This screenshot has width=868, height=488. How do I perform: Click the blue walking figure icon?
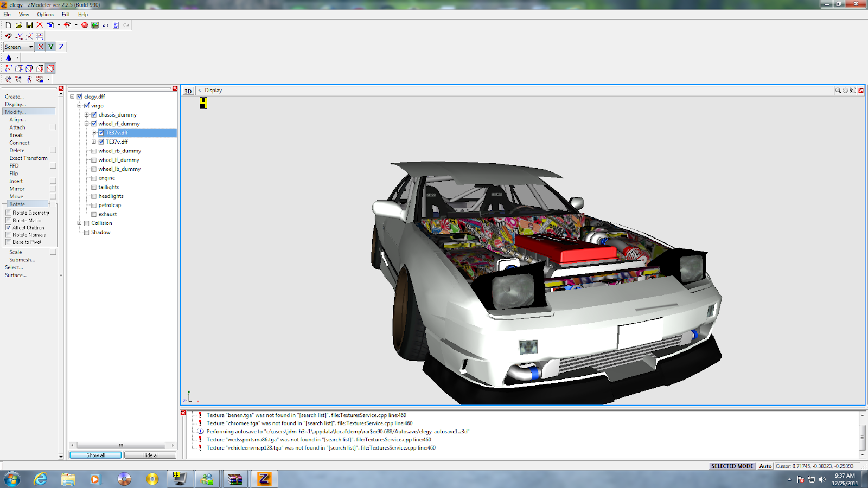29,79
